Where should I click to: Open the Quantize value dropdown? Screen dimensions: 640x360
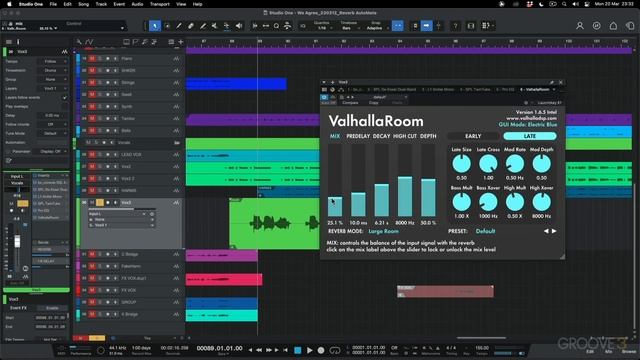[322, 28]
